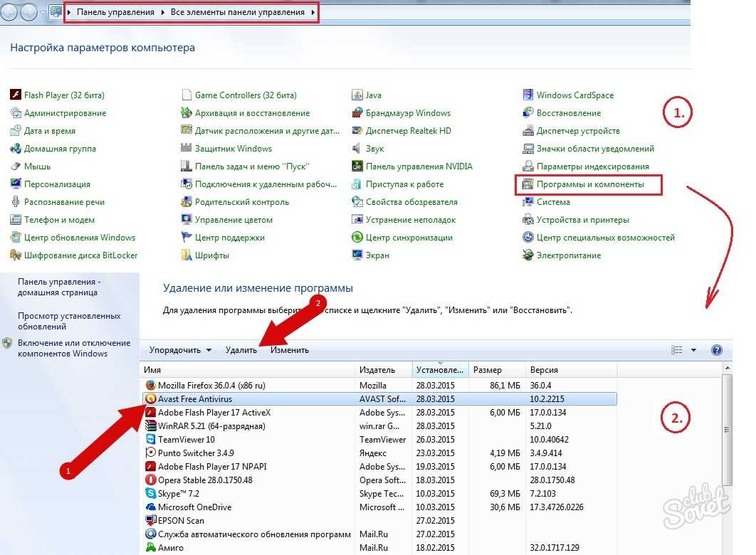Click the Дата и время clock icon
756x555 pixels.
[x=16, y=130]
